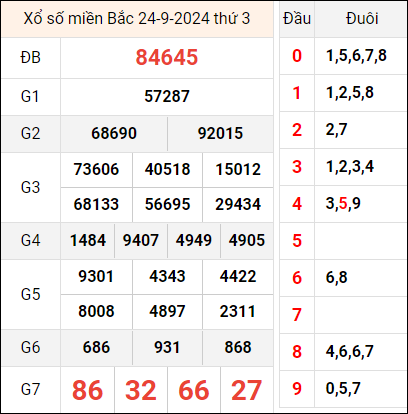Select head digit 0 row
The width and height of the screenshot is (408, 414).
[x=342, y=56]
